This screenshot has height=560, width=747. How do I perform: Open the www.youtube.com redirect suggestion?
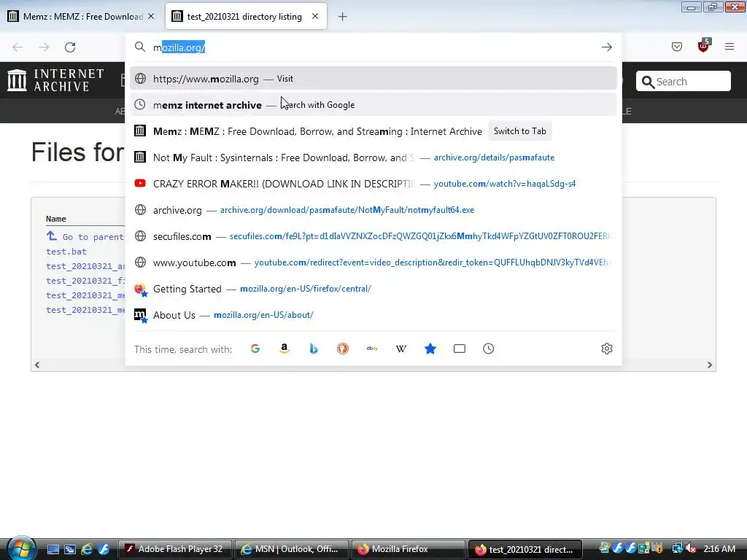coord(373,262)
